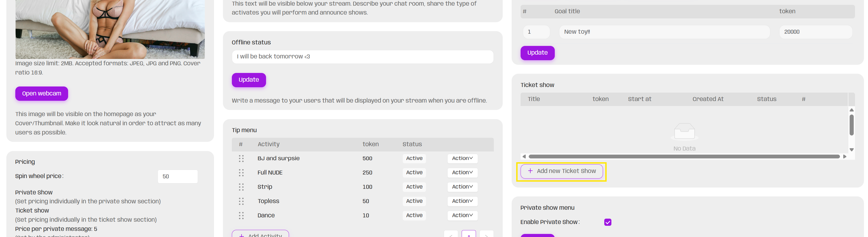This screenshot has height=237, width=868.
Task: Click the Ticket show horizontal scrollbar track
Action: coord(684,156)
